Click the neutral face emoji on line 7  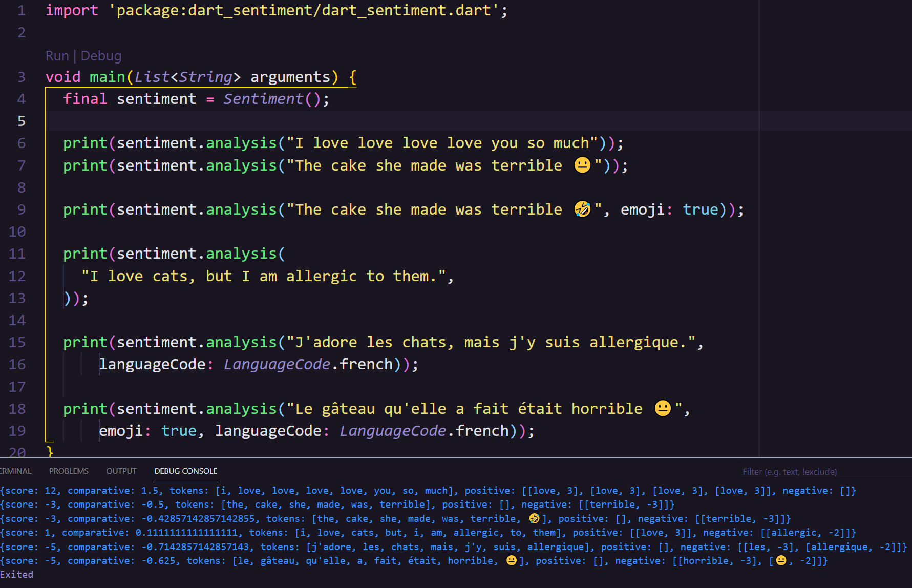582,165
